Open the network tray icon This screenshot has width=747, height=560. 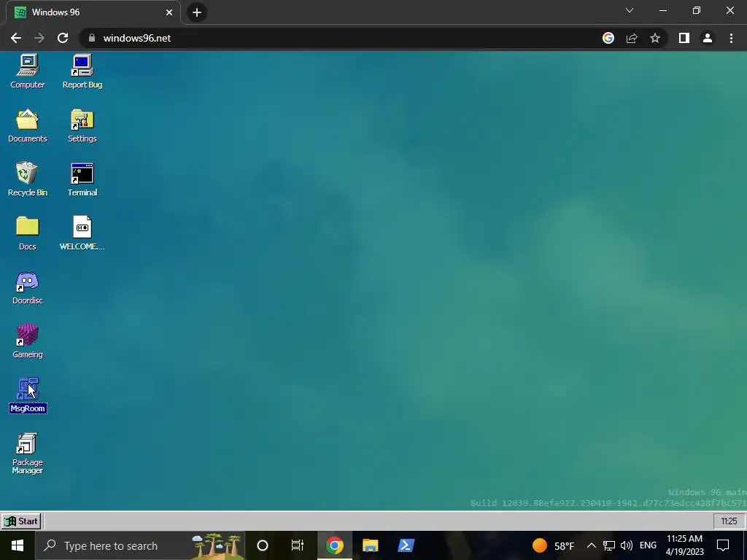[609, 545]
